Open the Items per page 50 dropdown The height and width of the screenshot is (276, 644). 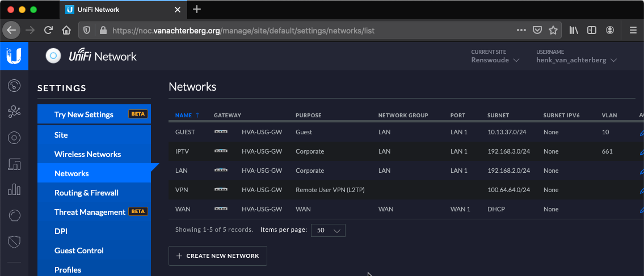(x=328, y=230)
